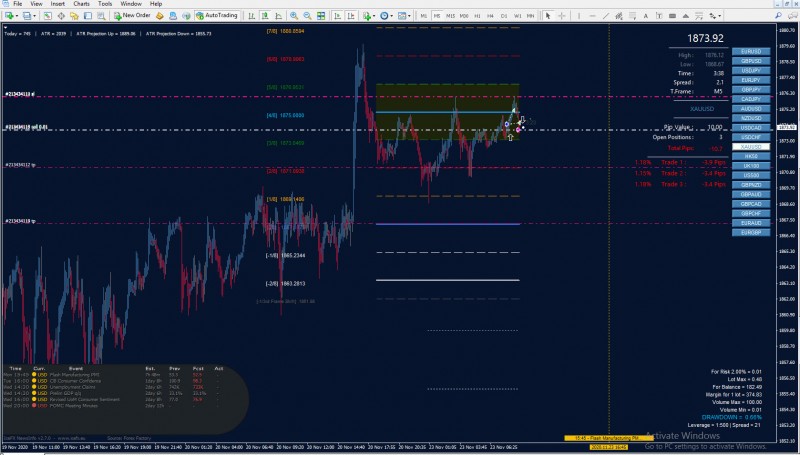Select the H4 timeframe
800x455 pixels.
click(490, 16)
